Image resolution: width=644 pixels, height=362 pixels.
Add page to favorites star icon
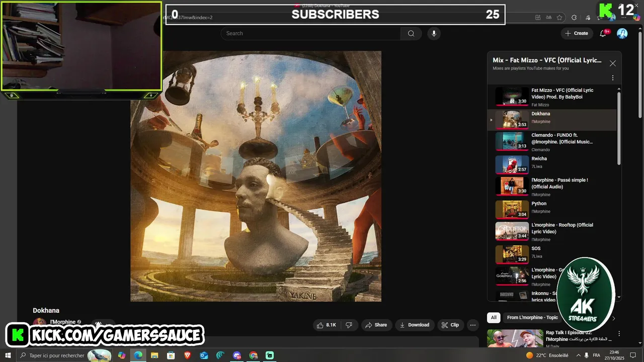(x=559, y=18)
